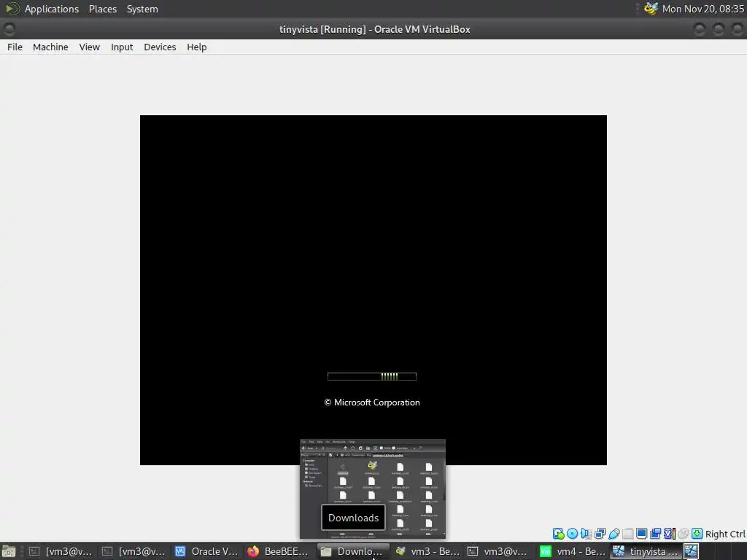Click the Microsoft Corporation copyright text
Screen dimensions: 747x560
tap(372, 402)
